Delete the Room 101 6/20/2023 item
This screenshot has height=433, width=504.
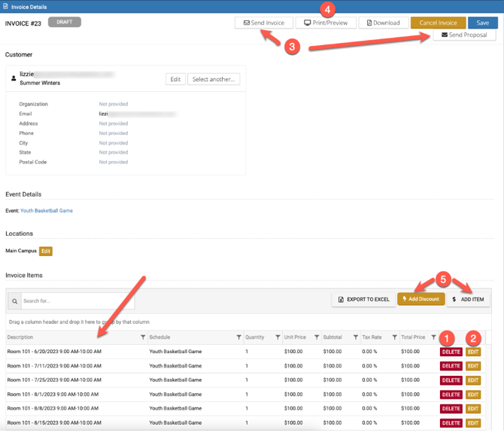click(451, 352)
